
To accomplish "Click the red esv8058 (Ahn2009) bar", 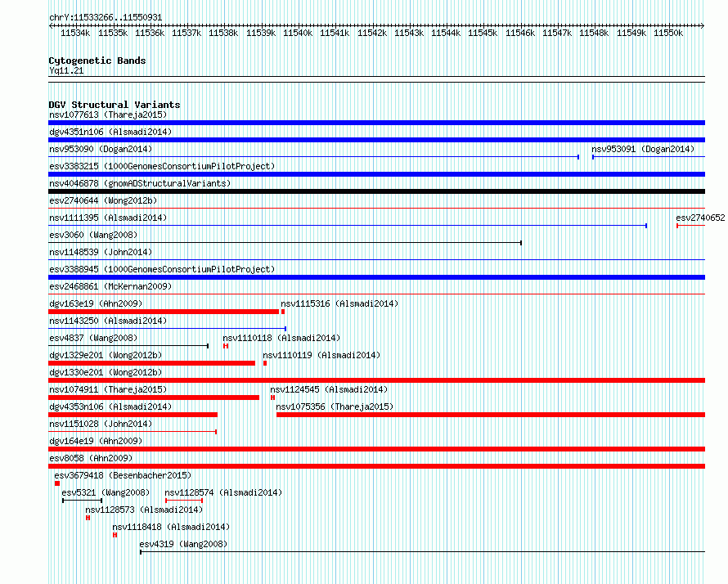I will [x=376, y=466].
